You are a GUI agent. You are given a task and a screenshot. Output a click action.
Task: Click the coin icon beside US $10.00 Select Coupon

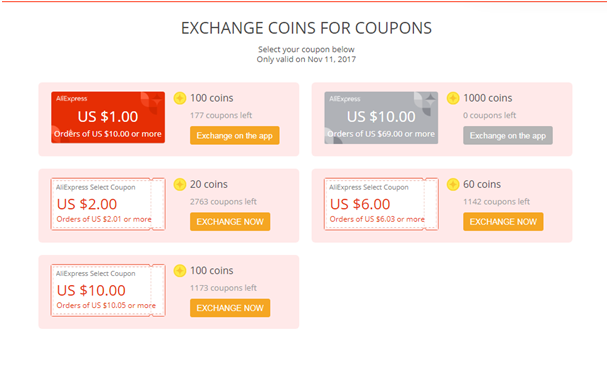pyautogui.click(x=180, y=271)
